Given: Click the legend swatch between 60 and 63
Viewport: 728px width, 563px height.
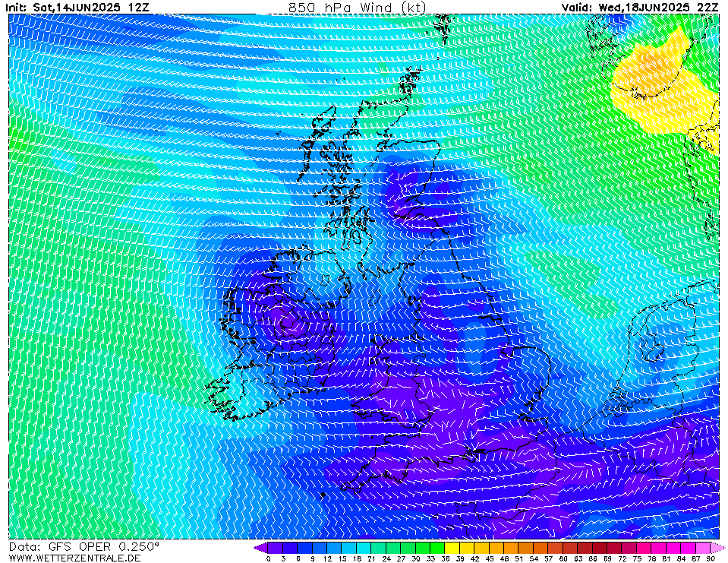Looking at the screenshot, I should point(570,548).
